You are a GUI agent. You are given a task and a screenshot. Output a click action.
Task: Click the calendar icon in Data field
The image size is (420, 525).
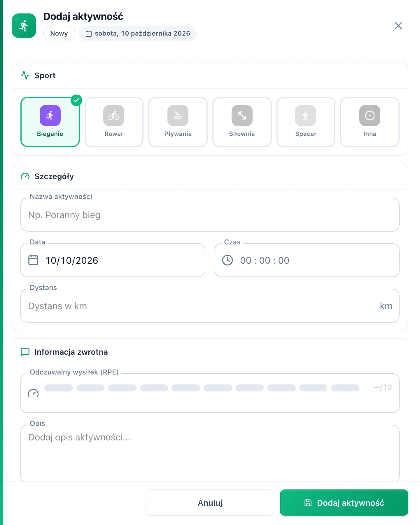click(x=33, y=260)
